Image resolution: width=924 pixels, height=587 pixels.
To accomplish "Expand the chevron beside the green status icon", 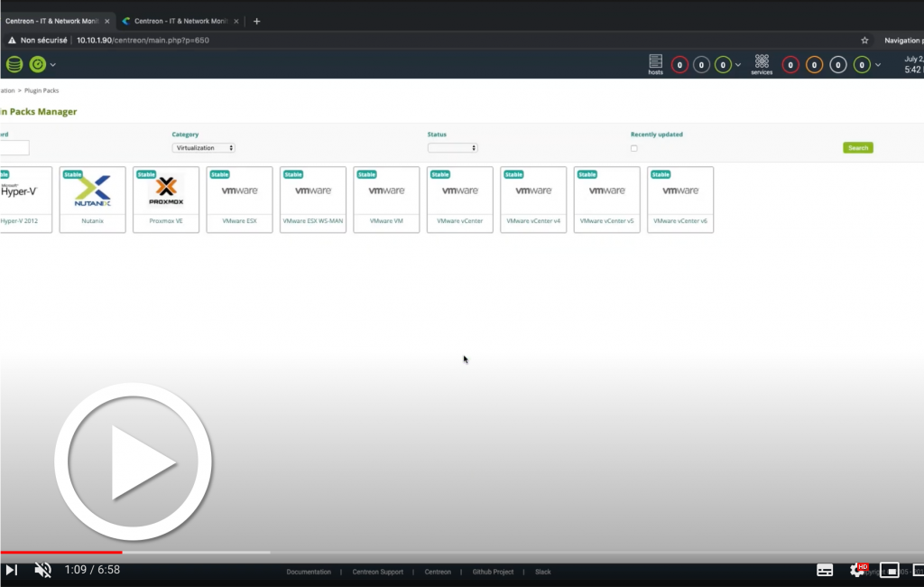I will pos(53,65).
